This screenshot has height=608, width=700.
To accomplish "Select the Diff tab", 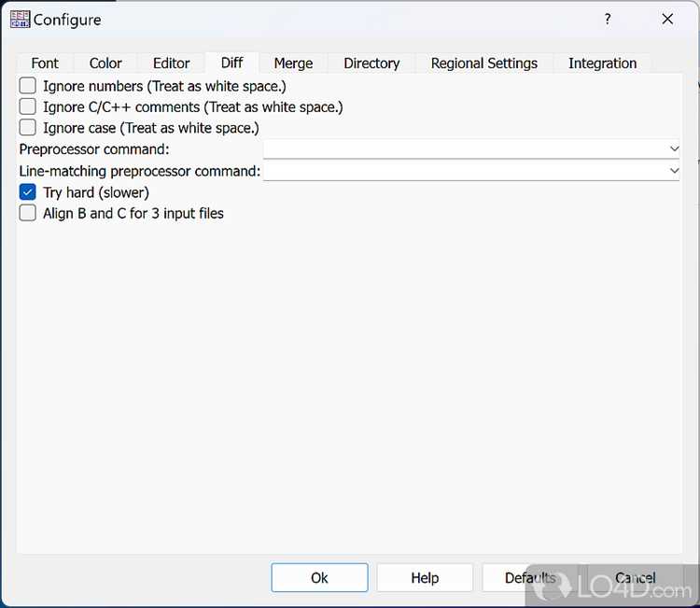I will point(231,63).
